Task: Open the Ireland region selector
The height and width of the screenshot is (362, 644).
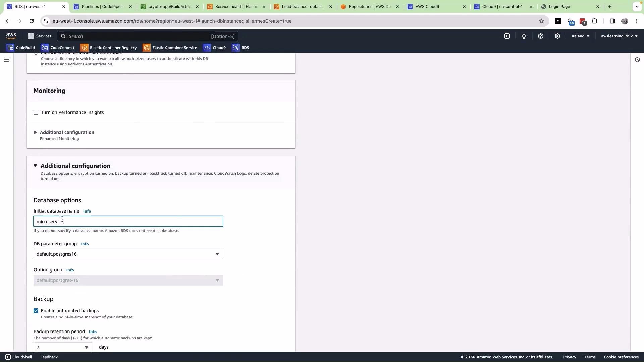Action: 580,36
